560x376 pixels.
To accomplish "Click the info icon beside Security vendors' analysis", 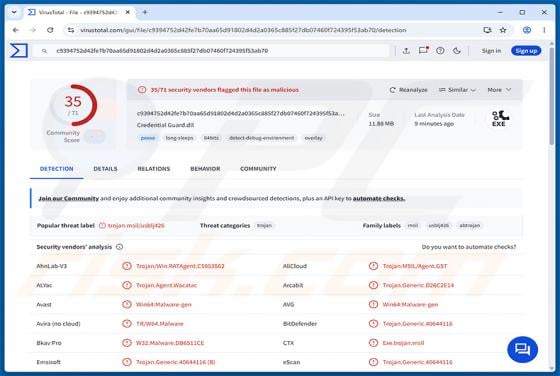I will [x=120, y=247].
